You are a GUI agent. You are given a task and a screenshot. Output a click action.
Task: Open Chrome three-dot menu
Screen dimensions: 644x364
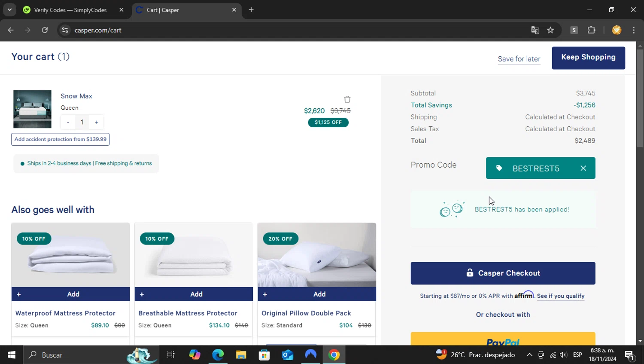point(634,30)
